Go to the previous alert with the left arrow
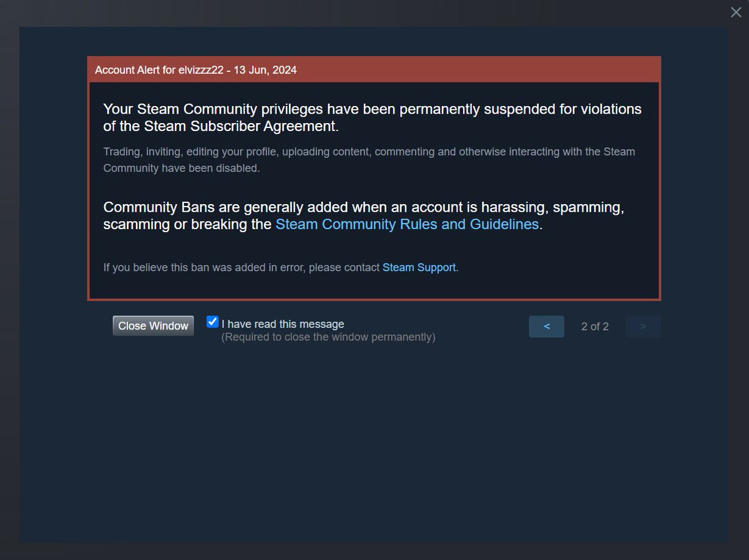This screenshot has height=560, width=749. click(546, 327)
